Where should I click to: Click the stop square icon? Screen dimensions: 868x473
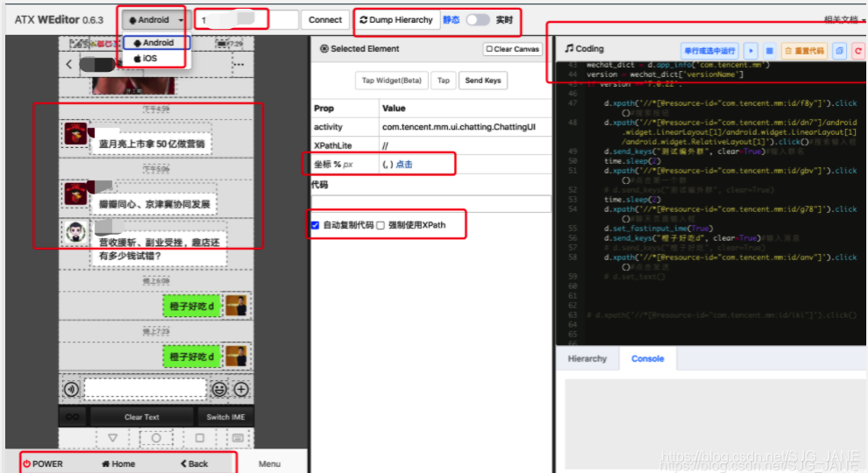pyautogui.click(x=770, y=51)
